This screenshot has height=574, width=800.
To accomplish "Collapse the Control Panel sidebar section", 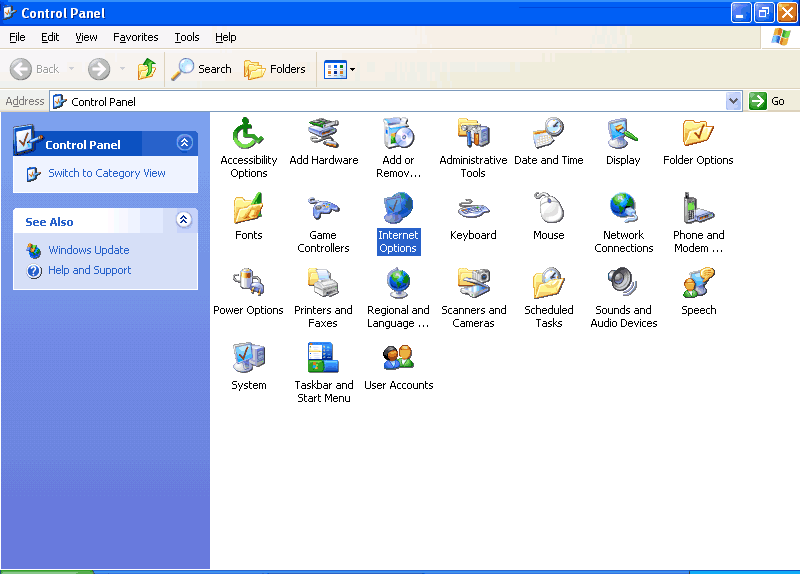I will point(184,142).
